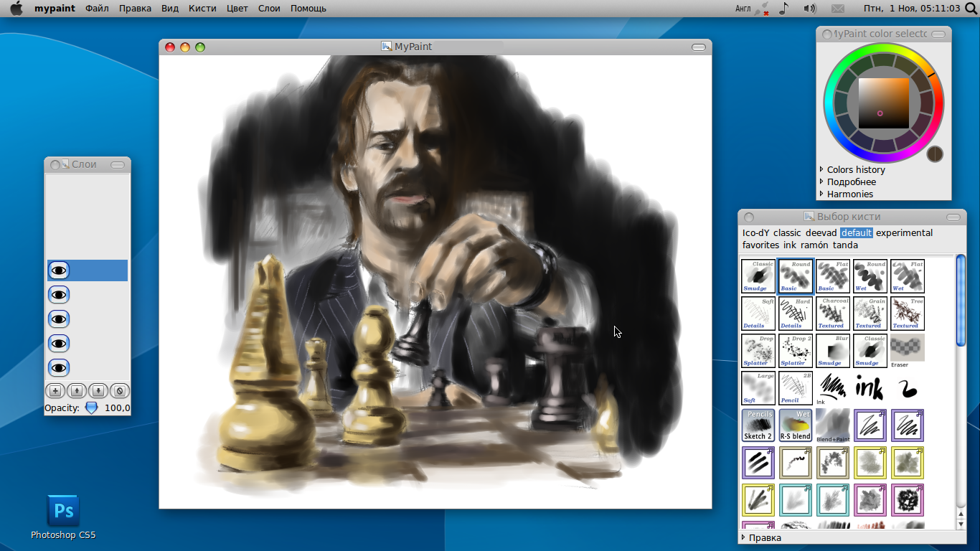Open the Цвет menu
980x551 pixels.
tap(237, 9)
